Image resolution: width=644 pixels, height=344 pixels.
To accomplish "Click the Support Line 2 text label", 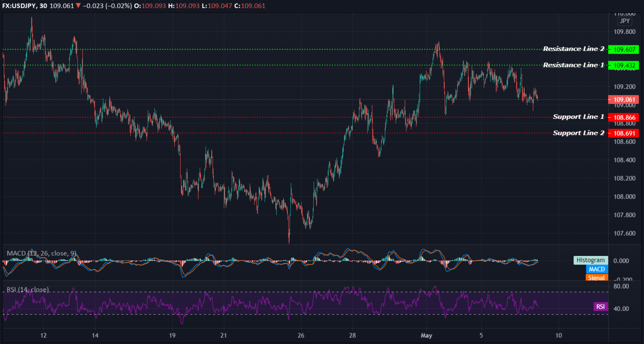I will [x=578, y=133].
